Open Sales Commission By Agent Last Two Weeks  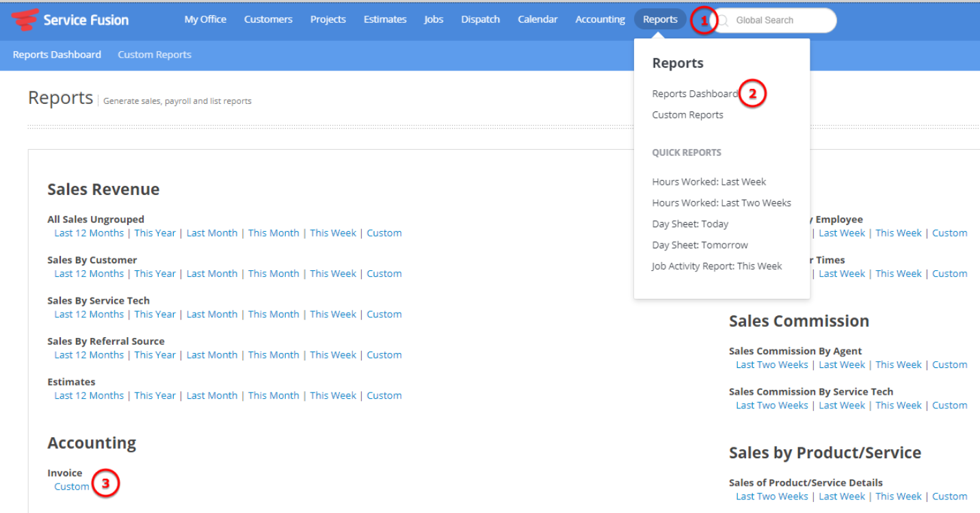point(772,365)
